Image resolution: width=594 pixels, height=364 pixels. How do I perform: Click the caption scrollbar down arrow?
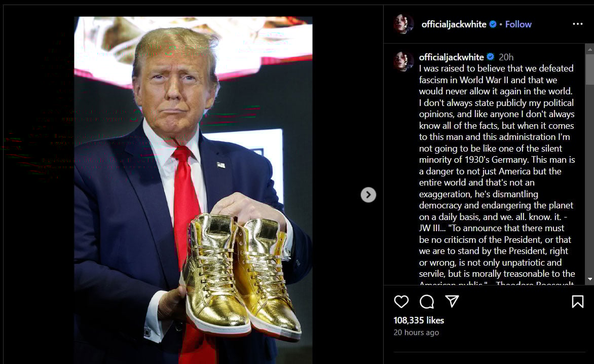pyautogui.click(x=590, y=279)
